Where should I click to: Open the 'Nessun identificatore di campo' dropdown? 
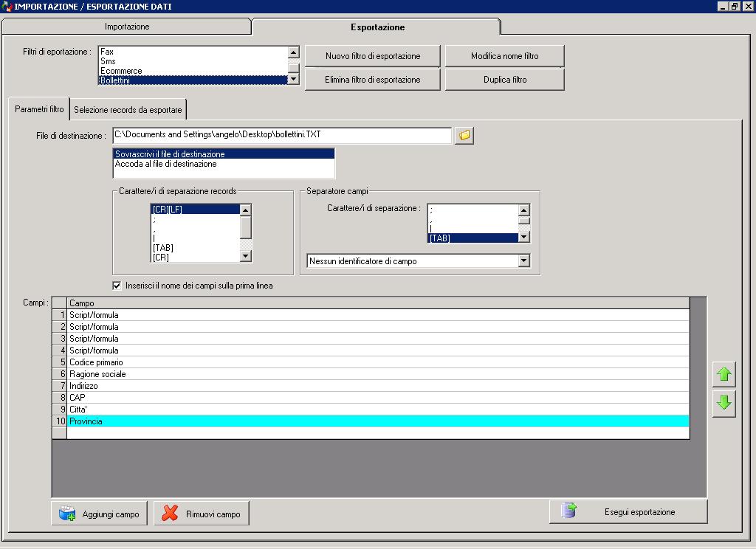tap(524, 261)
